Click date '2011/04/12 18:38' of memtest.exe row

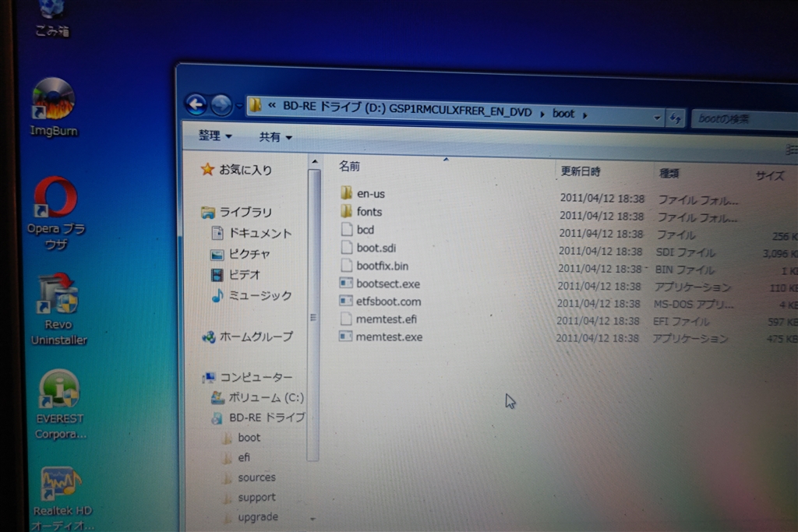(x=597, y=338)
